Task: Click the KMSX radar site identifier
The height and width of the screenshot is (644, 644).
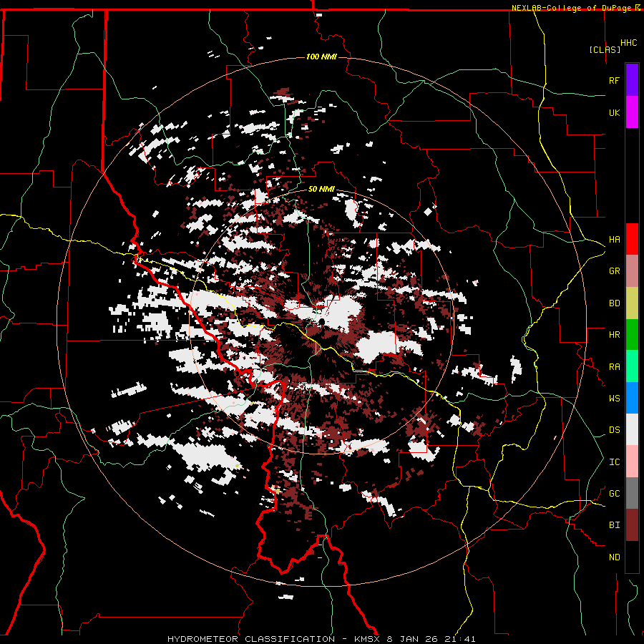Action: click(367, 639)
